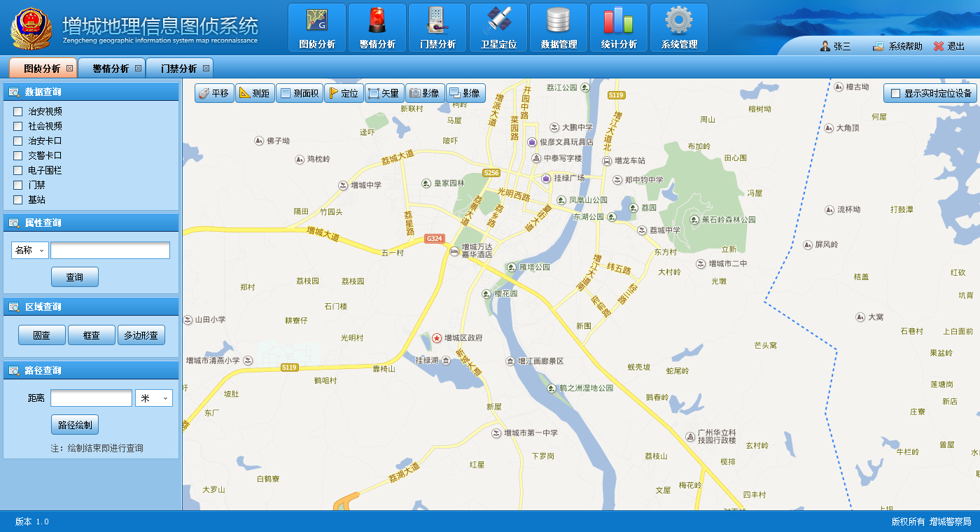Enable the 治安卡口 checkbox
The width and height of the screenshot is (980, 532).
point(18,141)
